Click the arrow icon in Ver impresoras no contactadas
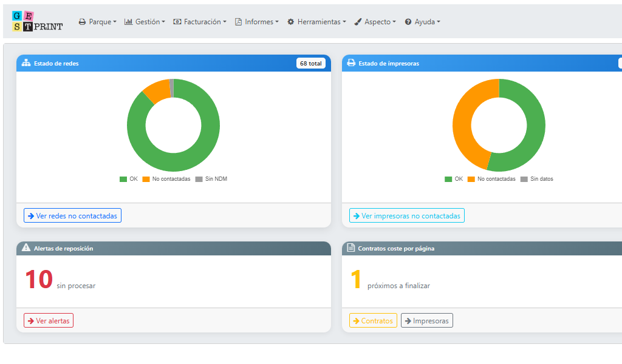622x364 pixels. coord(356,216)
